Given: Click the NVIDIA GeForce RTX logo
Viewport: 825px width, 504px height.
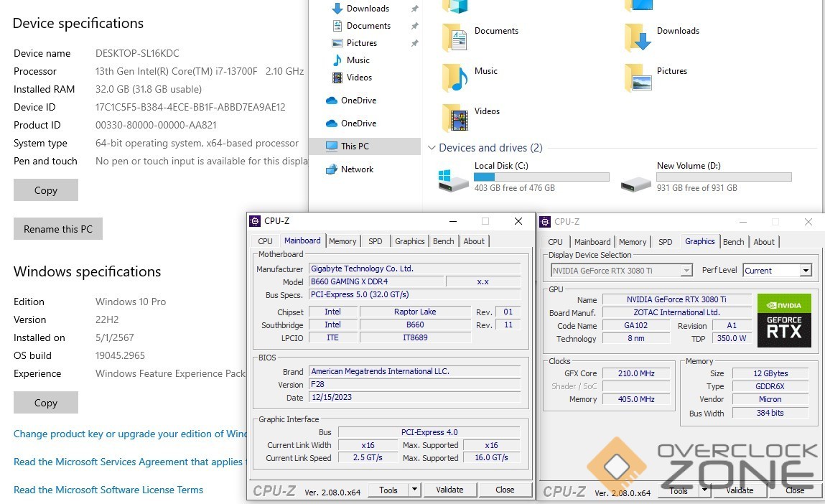Looking at the screenshot, I should (x=784, y=320).
